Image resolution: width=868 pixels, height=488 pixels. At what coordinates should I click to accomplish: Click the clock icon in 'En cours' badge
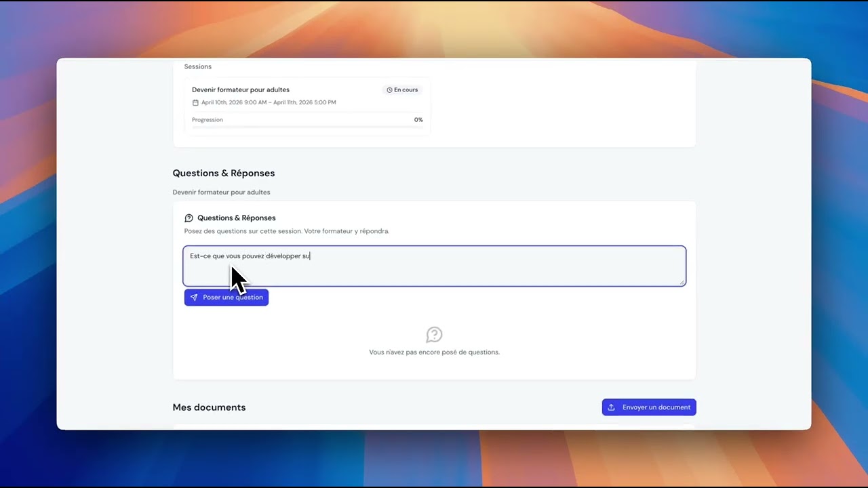(390, 90)
